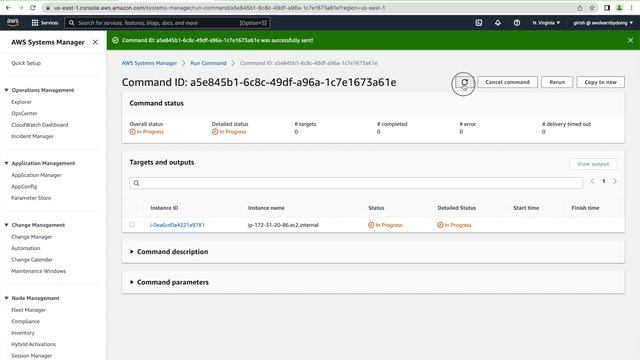The height and width of the screenshot is (360, 640).
Task: Open AppConfig in the sidebar
Action: [x=24, y=186]
